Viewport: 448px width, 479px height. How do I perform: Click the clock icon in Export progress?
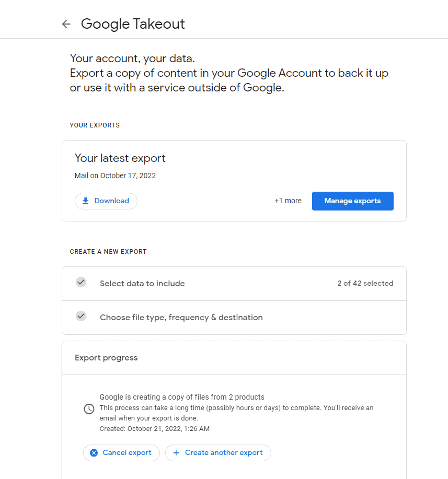89,408
